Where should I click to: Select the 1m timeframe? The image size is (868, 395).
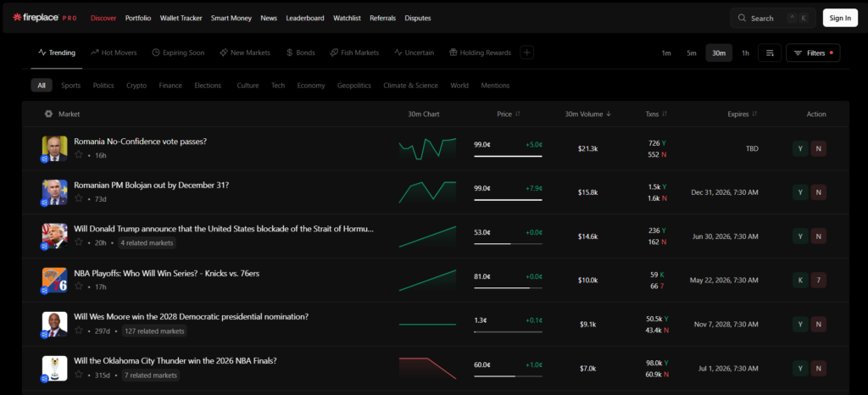666,53
